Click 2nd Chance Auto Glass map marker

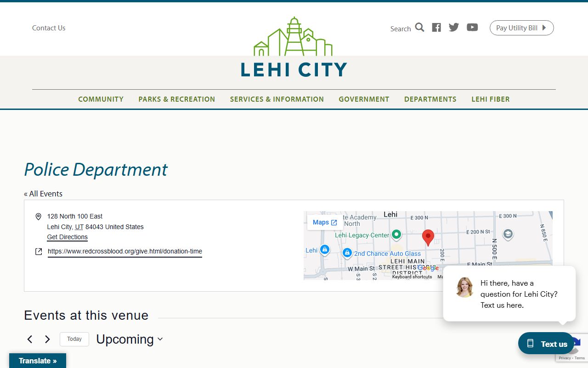point(347,253)
